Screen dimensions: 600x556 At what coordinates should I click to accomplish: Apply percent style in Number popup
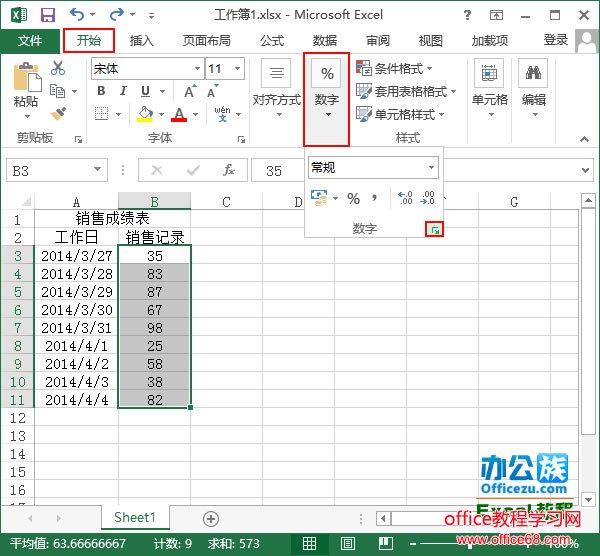(354, 198)
